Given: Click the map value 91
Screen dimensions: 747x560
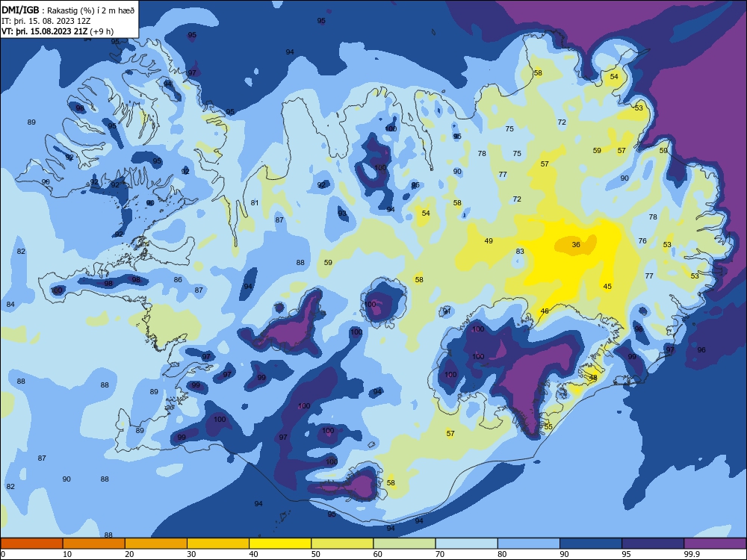Looking at the screenshot, I should [447, 311].
